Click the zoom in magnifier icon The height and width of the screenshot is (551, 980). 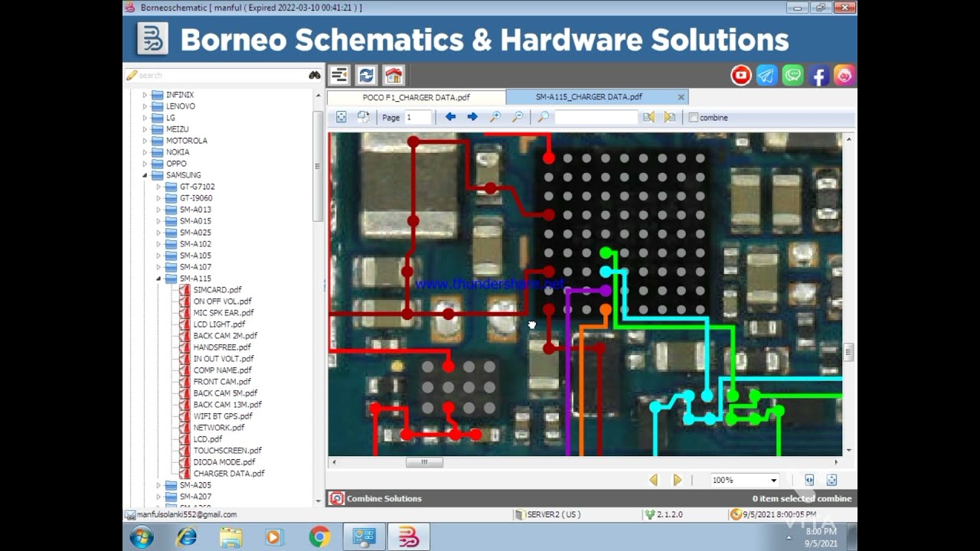(x=495, y=117)
